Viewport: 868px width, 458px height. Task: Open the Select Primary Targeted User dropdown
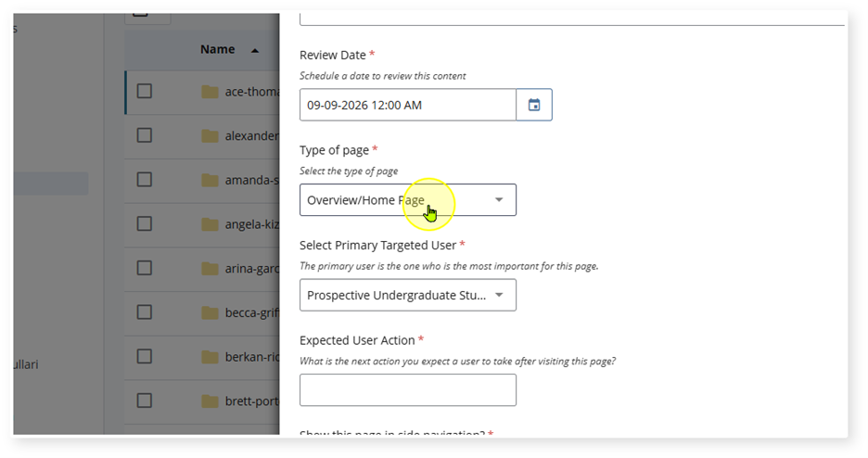499,296
